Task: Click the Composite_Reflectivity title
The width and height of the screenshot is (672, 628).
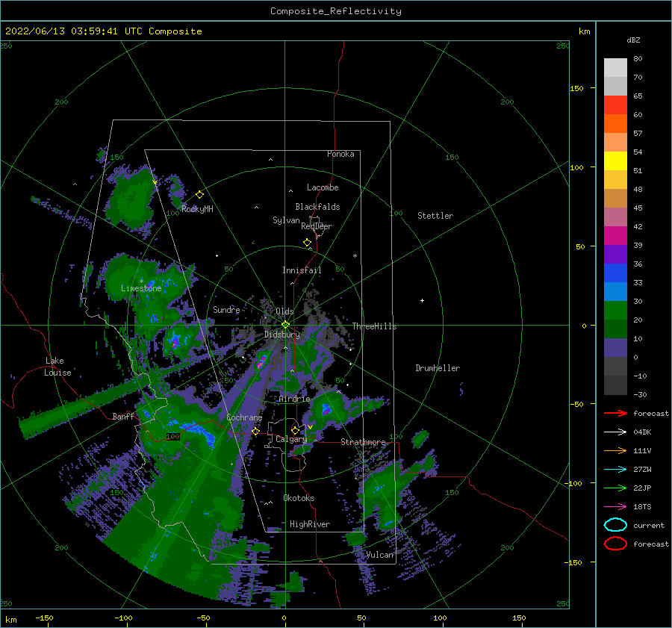Action: 336,11
